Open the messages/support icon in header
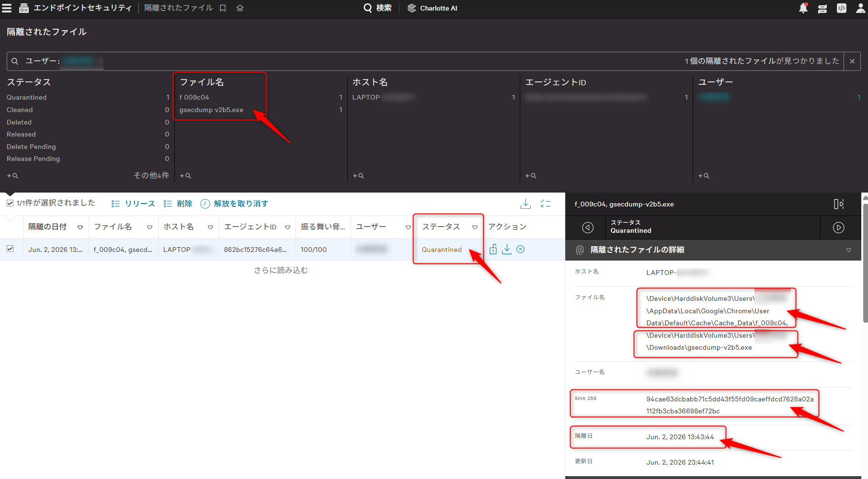The height and width of the screenshot is (479, 868). pyautogui.click(x=822, y=9)
